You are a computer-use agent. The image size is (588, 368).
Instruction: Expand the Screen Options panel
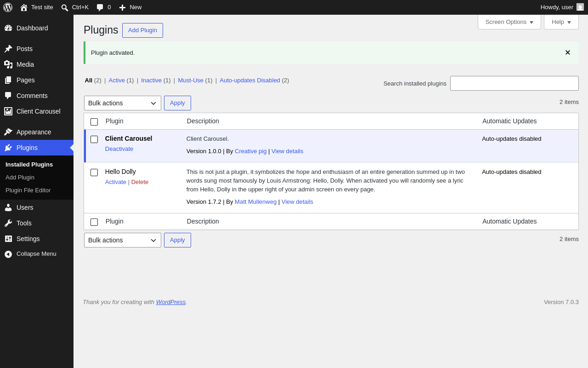(509, 22)
